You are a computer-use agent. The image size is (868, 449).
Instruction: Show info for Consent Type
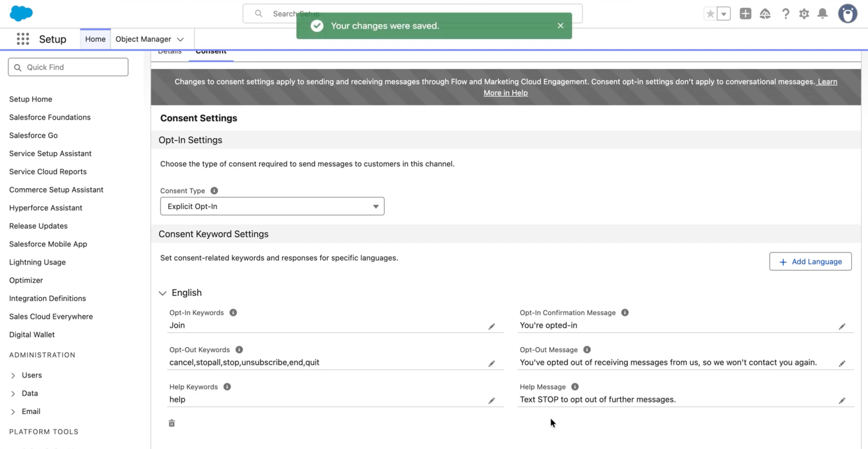pos(214,191)
